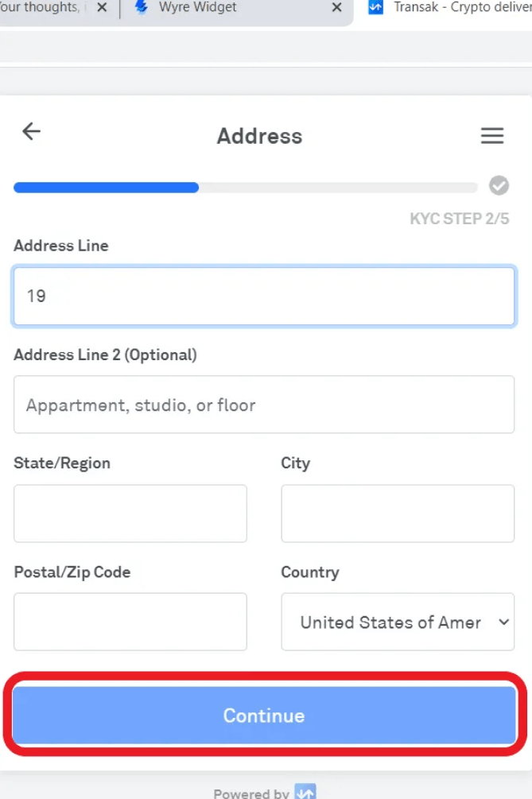Switch to the 'Your thoughts' tab

(x=40, y=8)
